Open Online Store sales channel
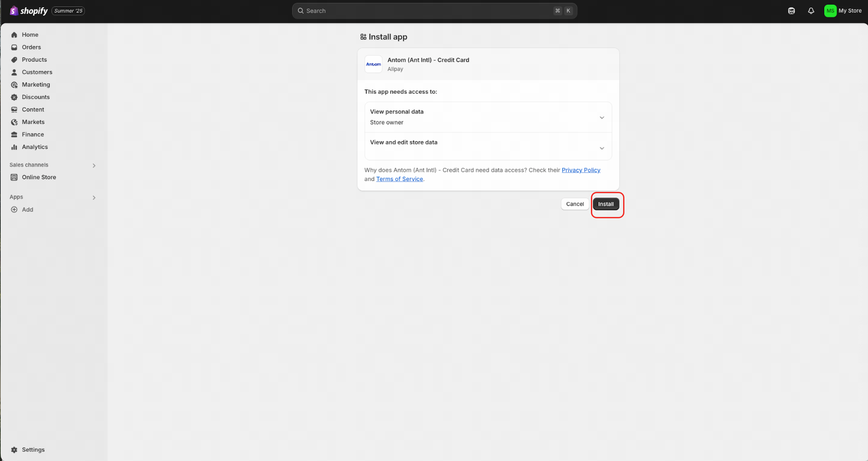 39,177
